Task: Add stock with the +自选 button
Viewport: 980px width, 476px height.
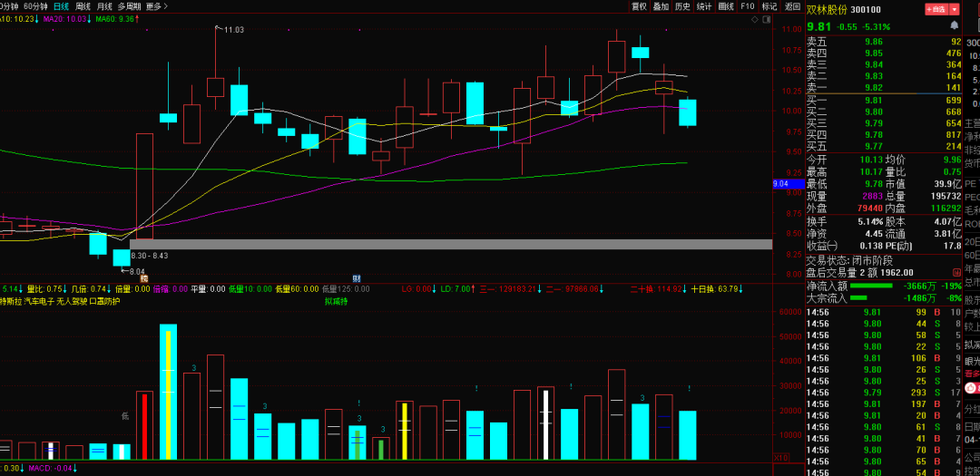Action: (936, 9)
